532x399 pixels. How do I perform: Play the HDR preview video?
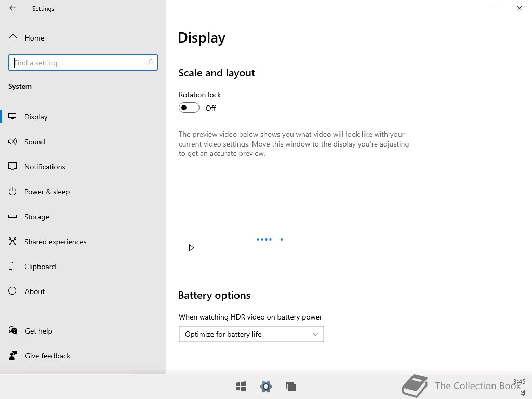(x=191, y=248)
